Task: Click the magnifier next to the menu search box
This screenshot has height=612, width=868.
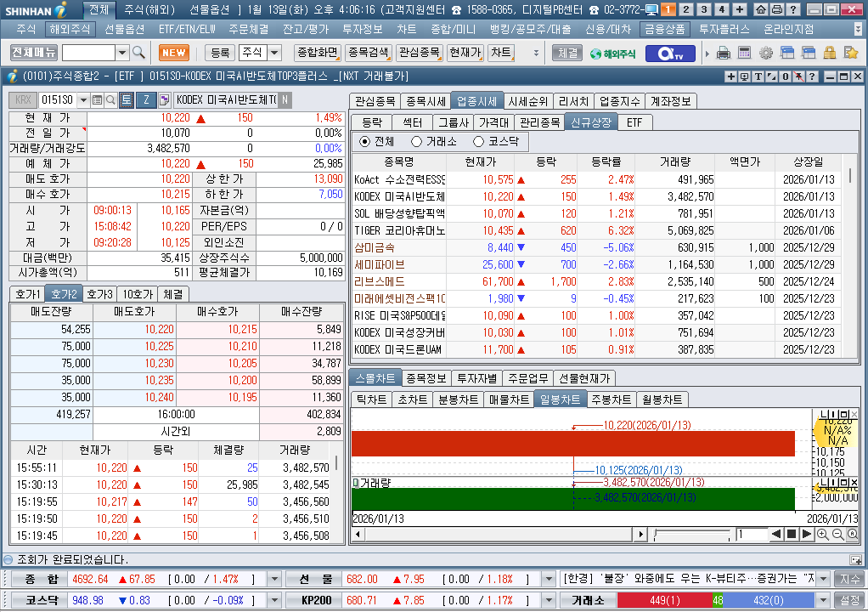Action: (x=139, y=53)
